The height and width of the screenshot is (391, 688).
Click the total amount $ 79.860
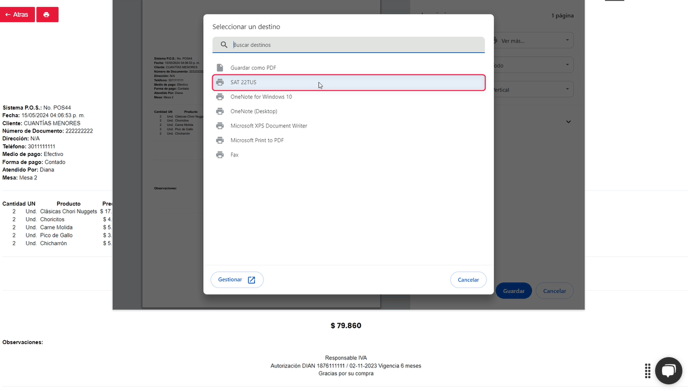click(346, 326)
